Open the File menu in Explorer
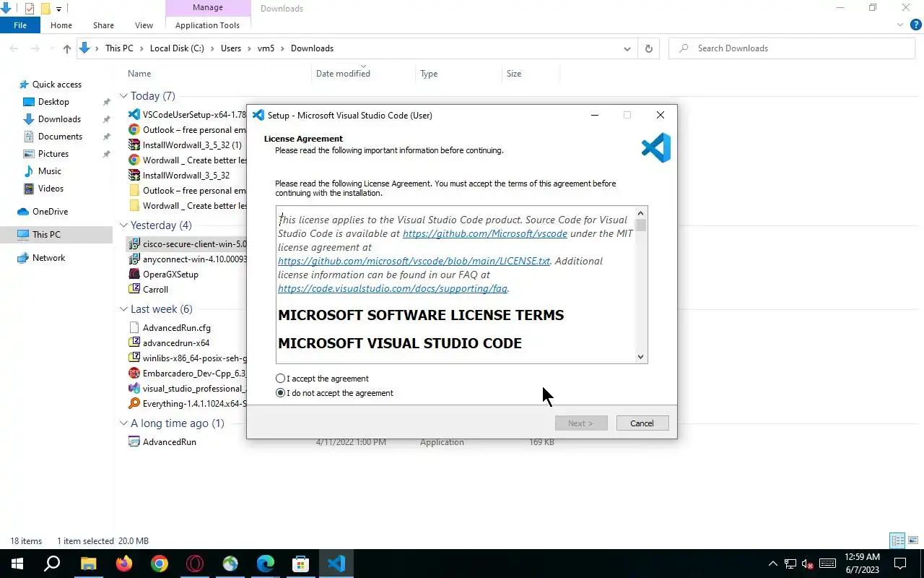 coord(20,25)
